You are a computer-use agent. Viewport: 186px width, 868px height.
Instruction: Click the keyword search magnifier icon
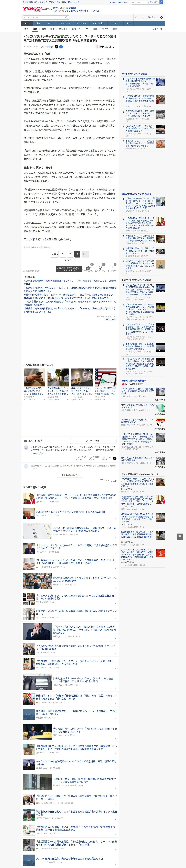pyautogui.click(x=66, y=18)
